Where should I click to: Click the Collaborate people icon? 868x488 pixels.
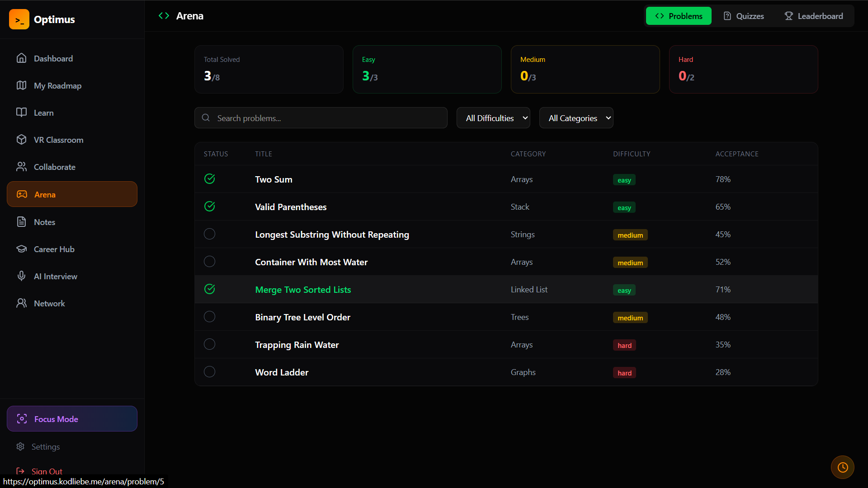pos(21,167)
